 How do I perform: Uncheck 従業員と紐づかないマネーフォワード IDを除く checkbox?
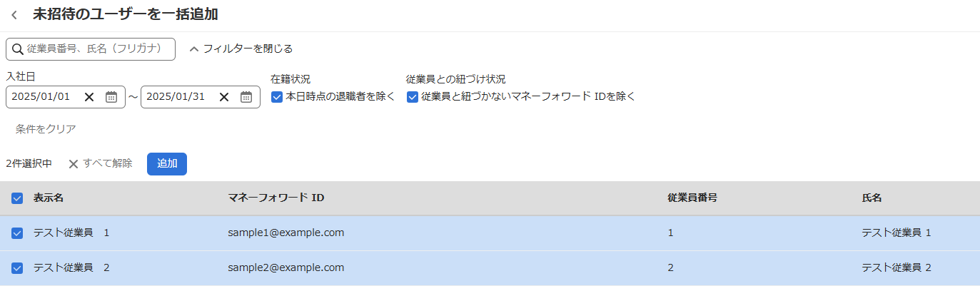(x=413, y=97)
